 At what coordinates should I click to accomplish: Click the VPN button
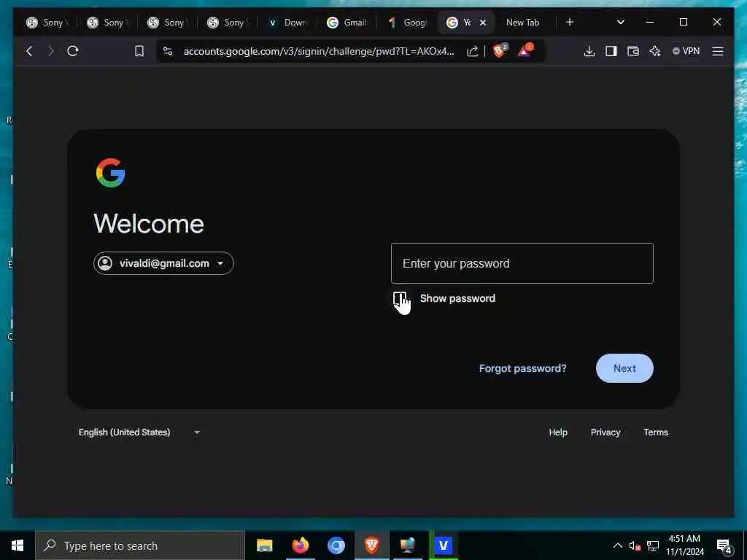(x=686, y=51)
